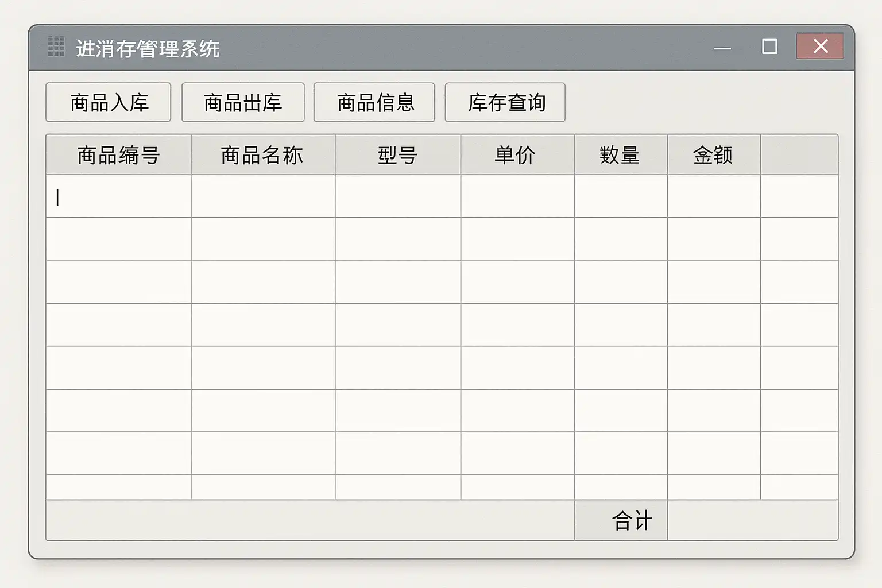The image size is (882, 588).
Task: Close the 进销存管理系统 window
Action: coord(820,47)
